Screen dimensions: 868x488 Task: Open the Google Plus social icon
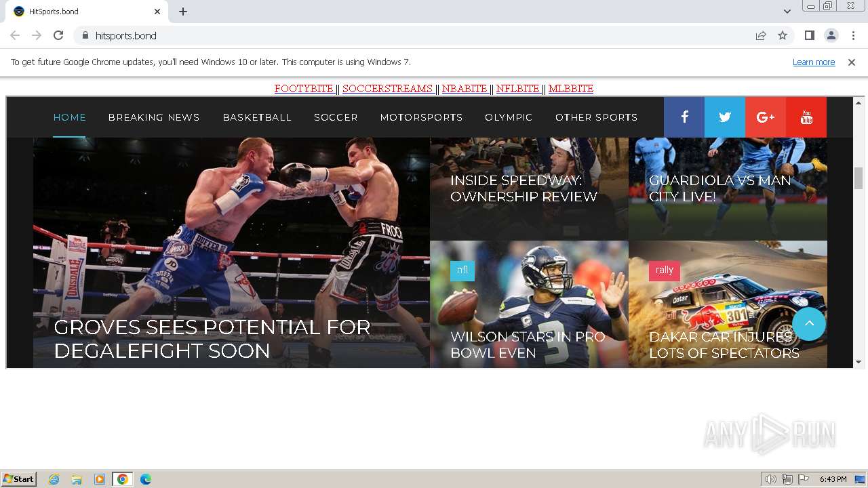click(766, 117)
